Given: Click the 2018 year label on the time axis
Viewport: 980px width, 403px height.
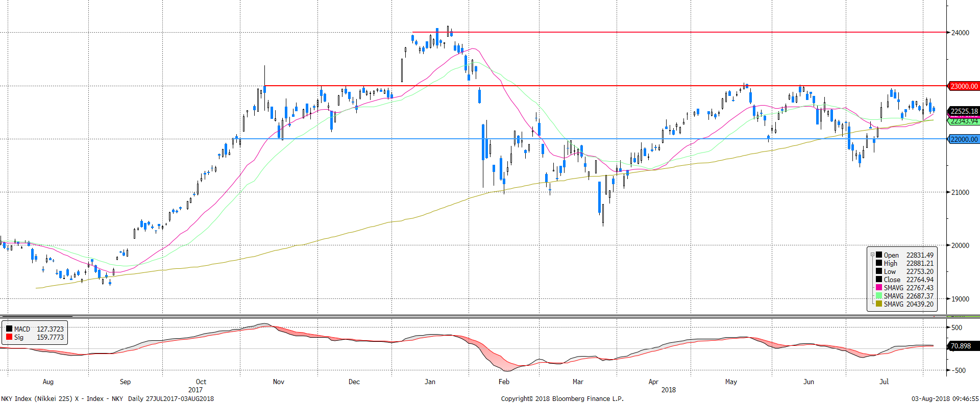Looking at the screenshot, I should coord(669,390).
